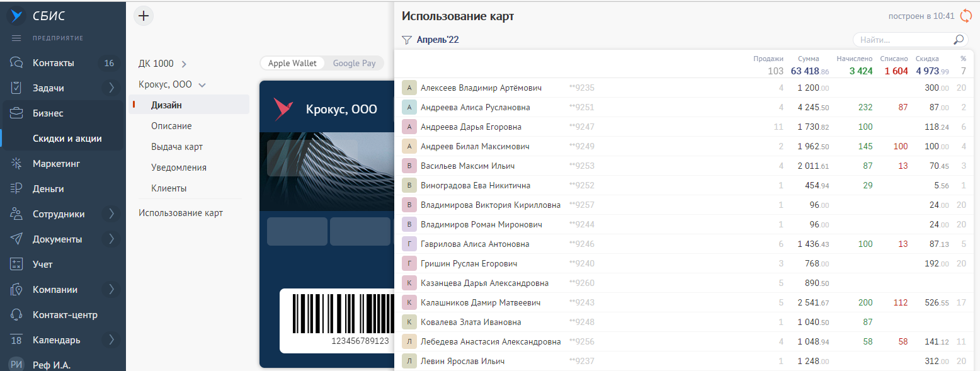Open Калашников Дамир Матвеевич row

[481, 303]
